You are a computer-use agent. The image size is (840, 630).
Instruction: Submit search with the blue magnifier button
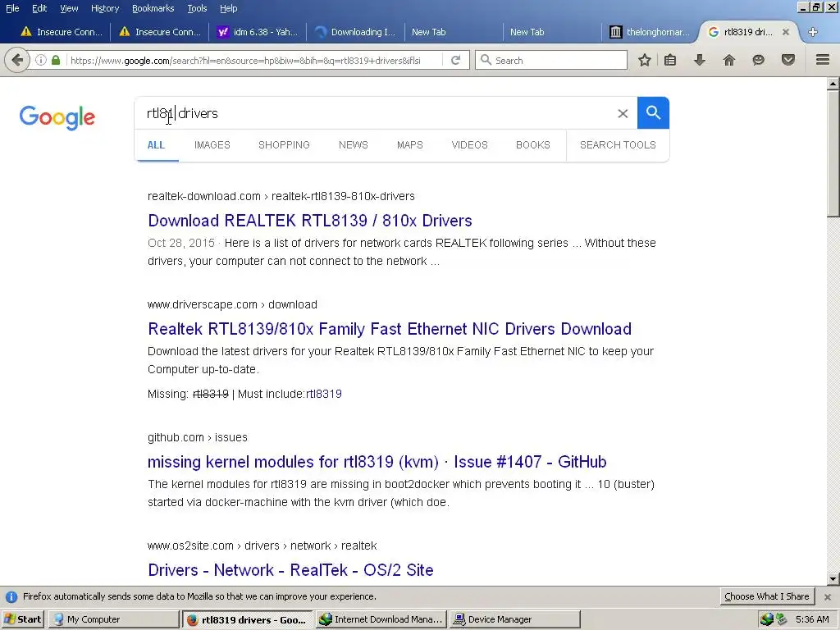[x=653, y=113]
